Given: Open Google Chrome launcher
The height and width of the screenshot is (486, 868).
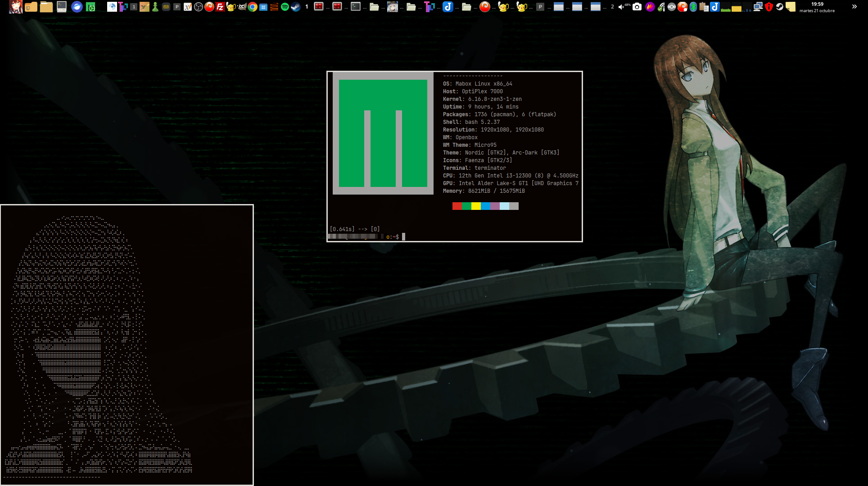Looking at the screenshot, I should 253,7.
